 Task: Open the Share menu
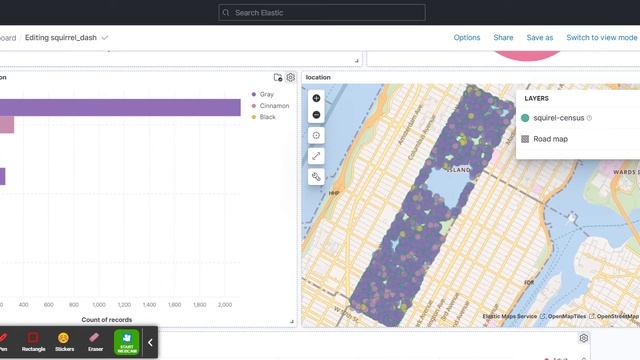(x=503, y=38)
